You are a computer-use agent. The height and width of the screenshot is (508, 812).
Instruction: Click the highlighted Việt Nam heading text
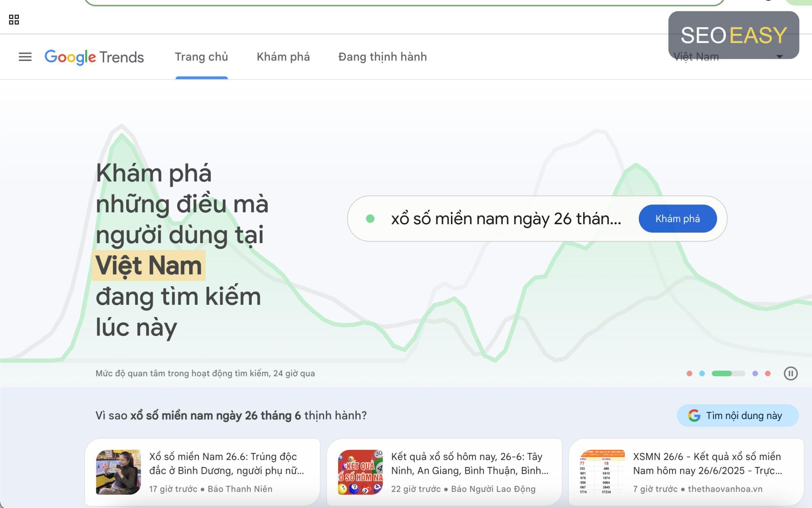[149, 266]
